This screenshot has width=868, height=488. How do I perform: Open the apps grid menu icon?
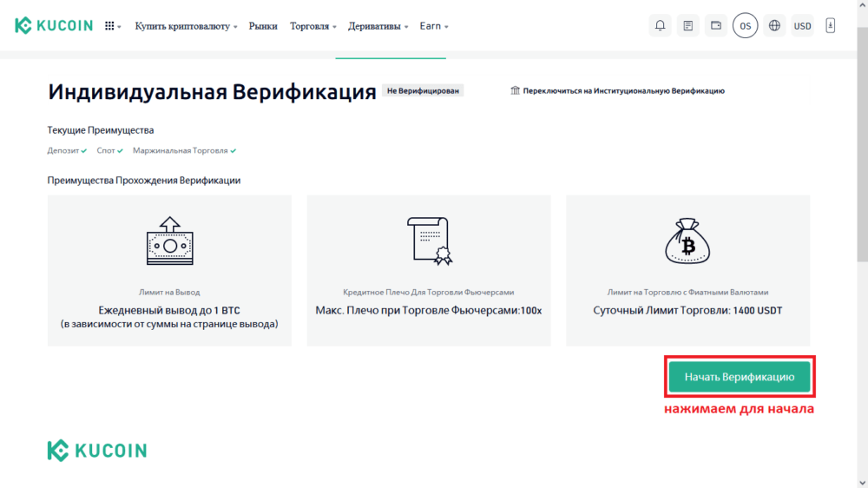point(112,26)
